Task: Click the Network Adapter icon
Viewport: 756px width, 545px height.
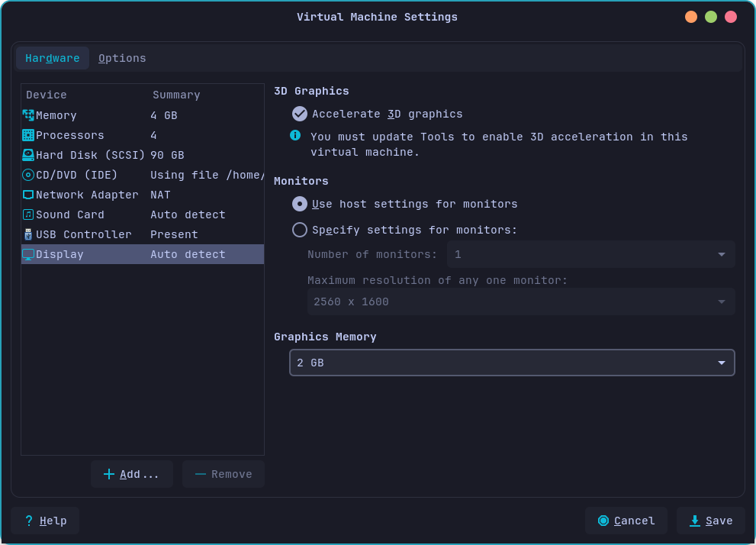Action: pyautogui.click(x=28, y=195)
